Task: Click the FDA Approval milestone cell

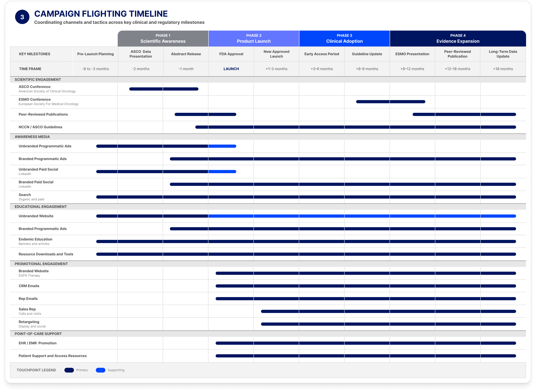Action: [x=231, y=54]
